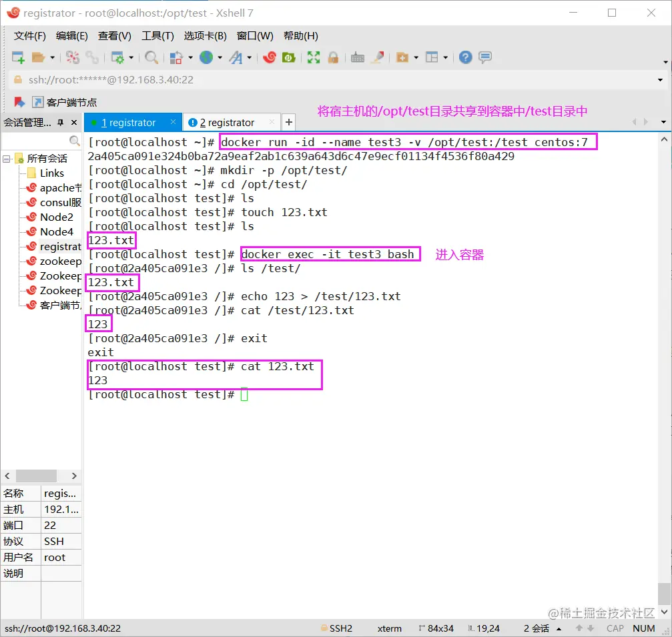Open the Font dropdown arrow

(x=249, y=57)
